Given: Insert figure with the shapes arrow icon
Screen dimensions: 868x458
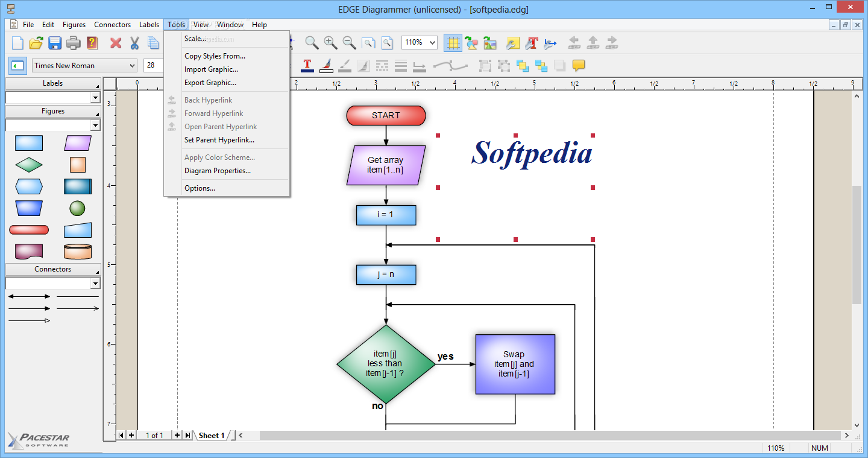Looking at the screenshot, I should pos(471,43).
